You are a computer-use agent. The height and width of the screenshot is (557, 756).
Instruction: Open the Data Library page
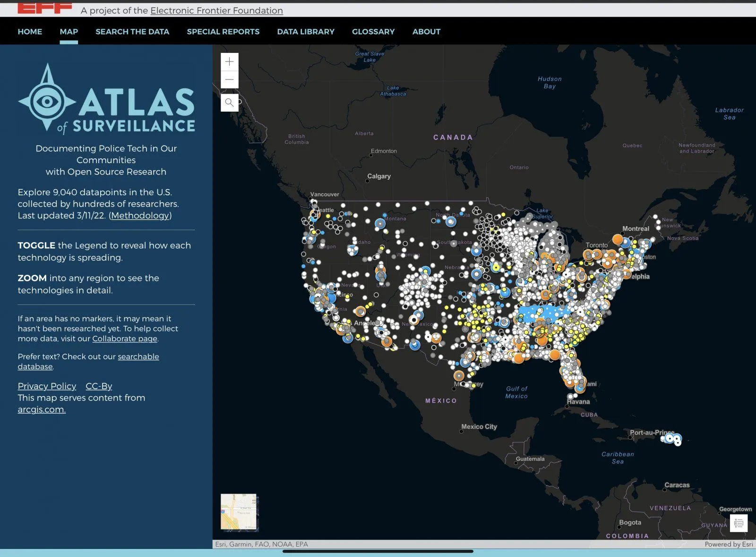click(x=306, y=32)
